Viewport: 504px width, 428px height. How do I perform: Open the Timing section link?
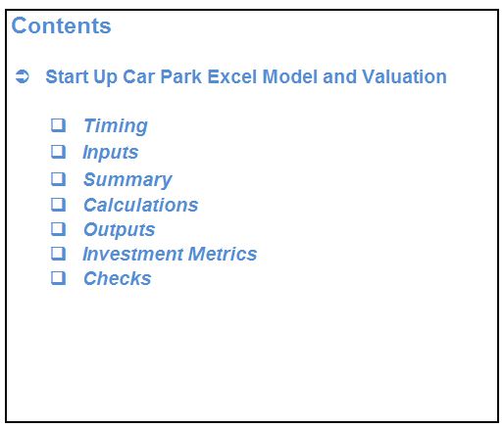[116, 126]
